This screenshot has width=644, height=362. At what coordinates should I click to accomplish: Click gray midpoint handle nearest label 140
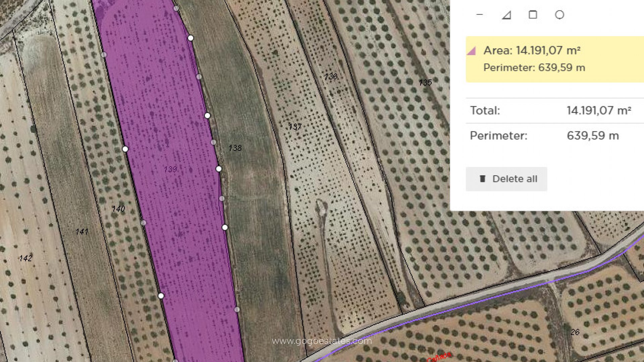pos(144,223)
